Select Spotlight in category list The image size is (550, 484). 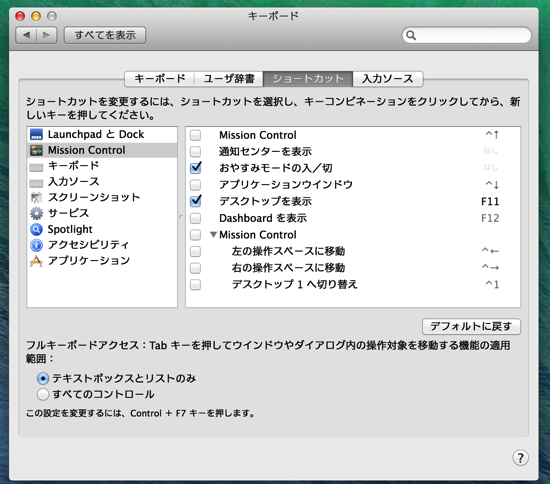102,229
